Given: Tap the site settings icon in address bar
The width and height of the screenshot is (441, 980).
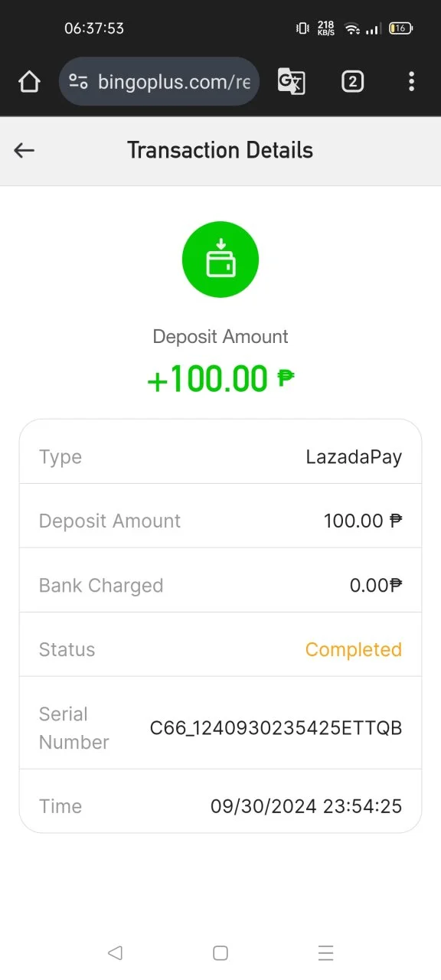Looking at the screenshot, I should (x=78, y=81).
